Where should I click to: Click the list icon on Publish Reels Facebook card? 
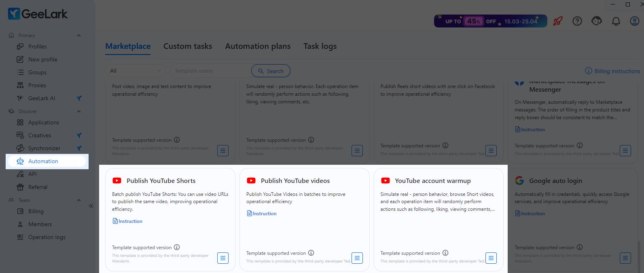point(491,151)
